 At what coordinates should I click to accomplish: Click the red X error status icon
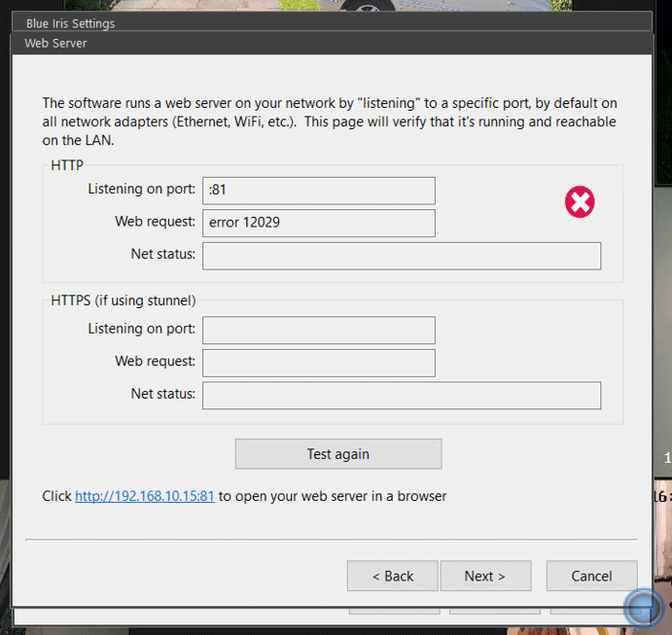[580, 202]
